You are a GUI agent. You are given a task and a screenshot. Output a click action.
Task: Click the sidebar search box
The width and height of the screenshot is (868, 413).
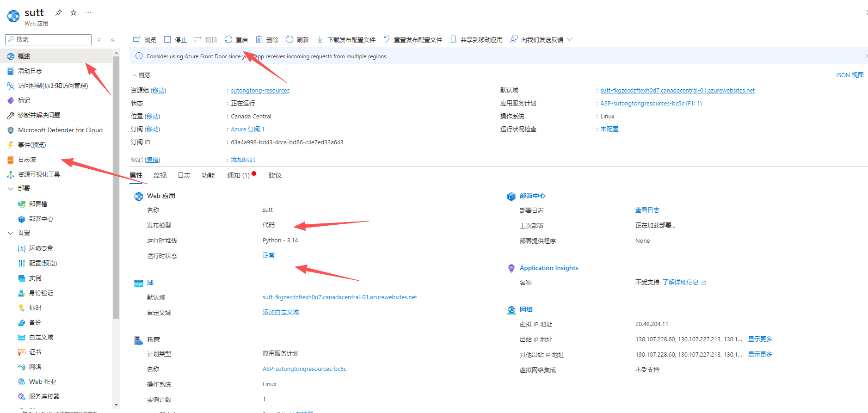click(49, 40)
